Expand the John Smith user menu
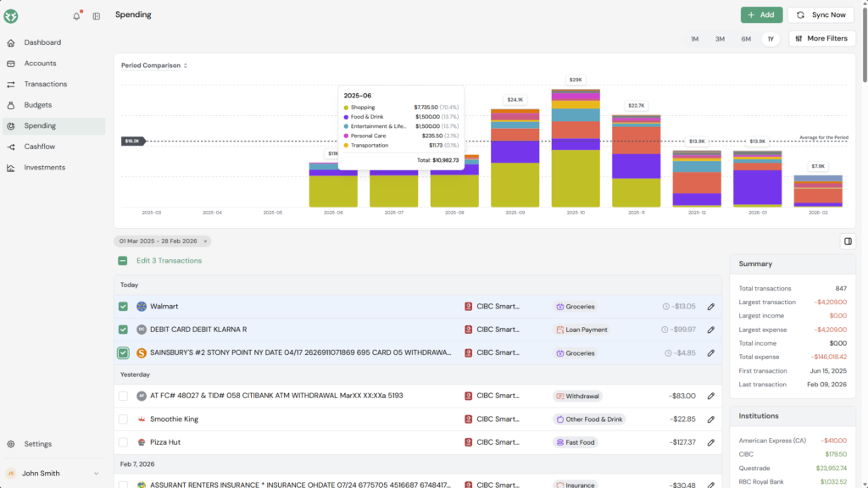This screenshot has width=868, height=488. 96,474
